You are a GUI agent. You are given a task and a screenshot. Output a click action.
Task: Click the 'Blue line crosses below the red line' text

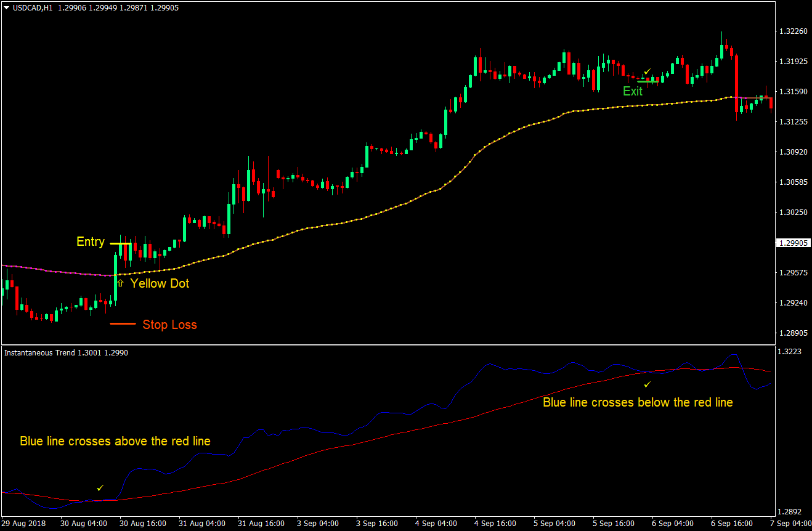click(x=638, y=402)
